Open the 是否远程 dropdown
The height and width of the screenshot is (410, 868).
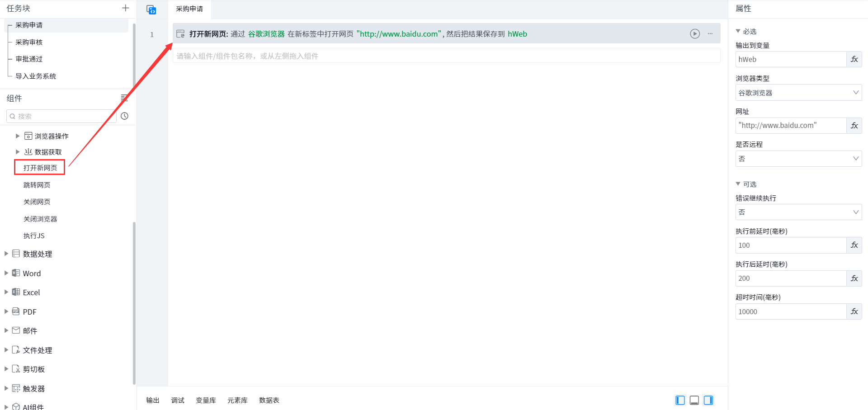point(798,159)
